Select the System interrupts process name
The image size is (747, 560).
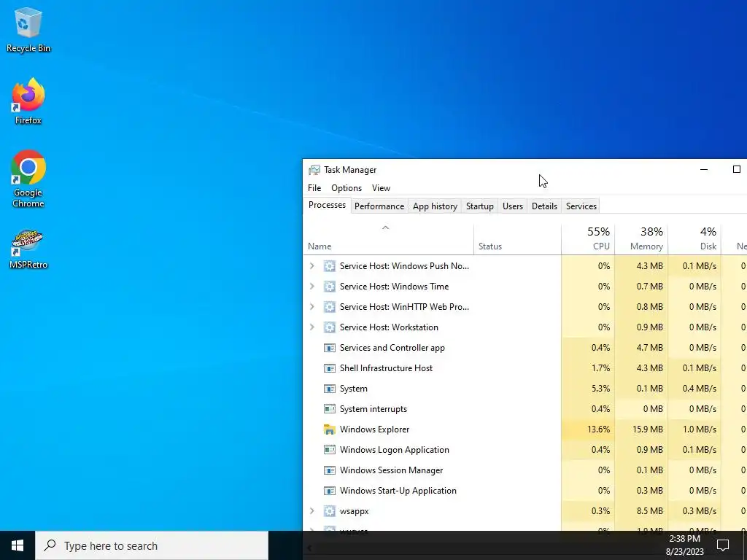click(x=373, y=409)
